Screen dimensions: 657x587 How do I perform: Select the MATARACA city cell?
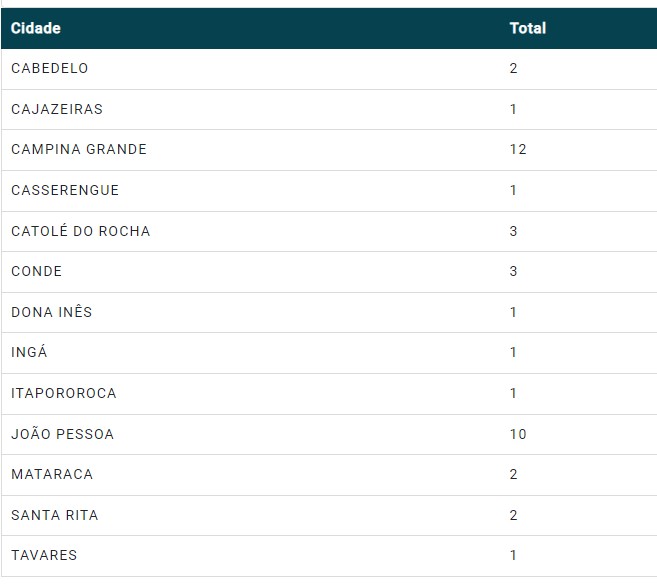point(51,474)
